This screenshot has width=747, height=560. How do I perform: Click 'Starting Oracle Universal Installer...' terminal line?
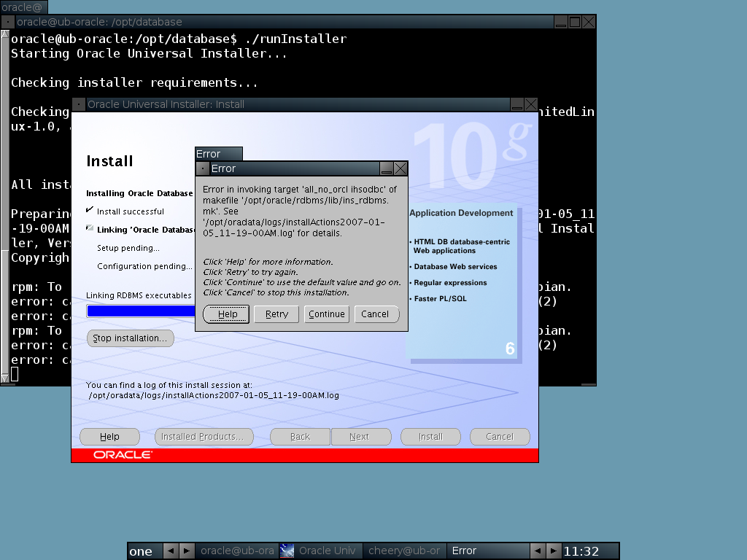pyautogui.click(x=149, y=54)
